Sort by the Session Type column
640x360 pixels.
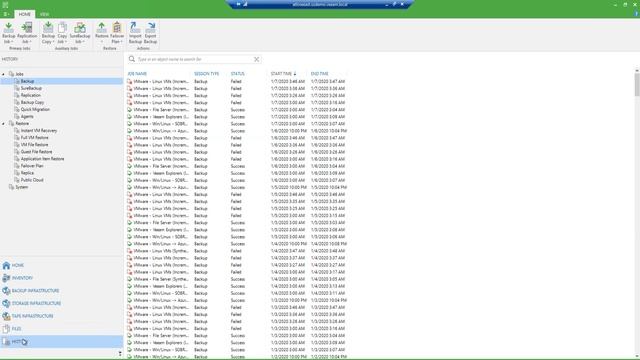click(207, 74)
